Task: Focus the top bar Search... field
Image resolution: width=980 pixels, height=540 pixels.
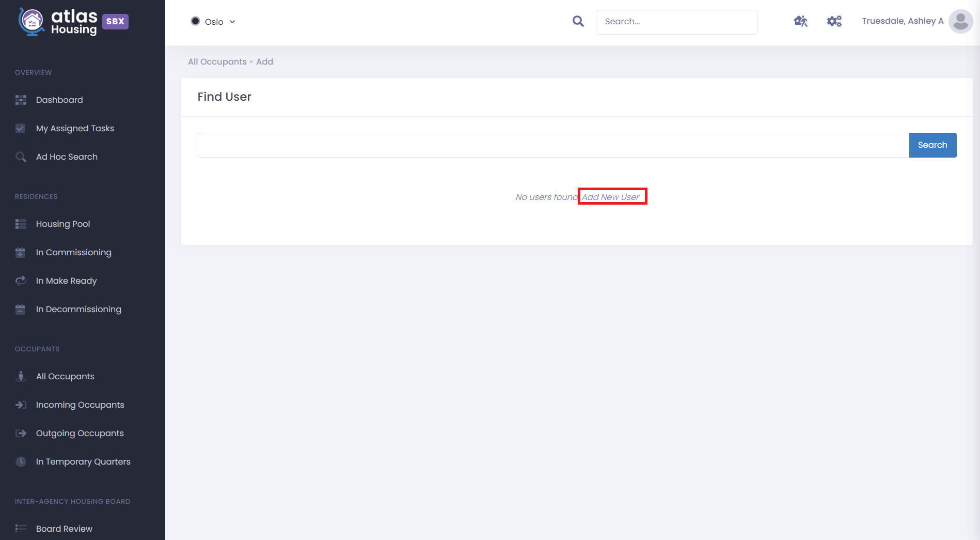Action: click(x=676, y=22)
